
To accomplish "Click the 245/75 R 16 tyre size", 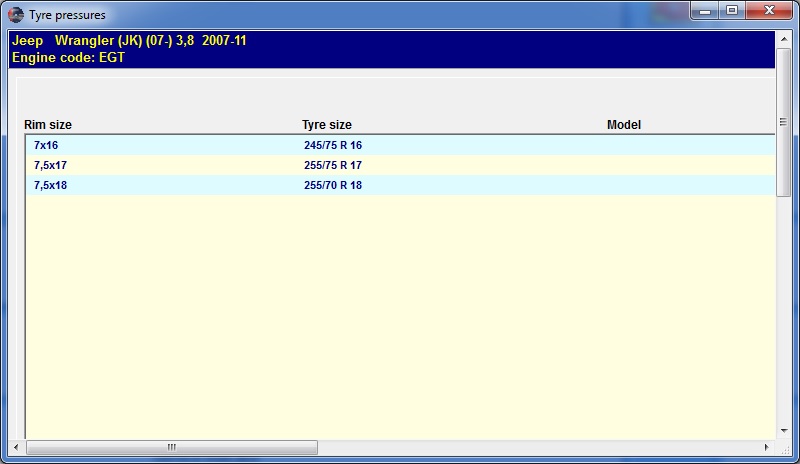I will pos(333,145).
